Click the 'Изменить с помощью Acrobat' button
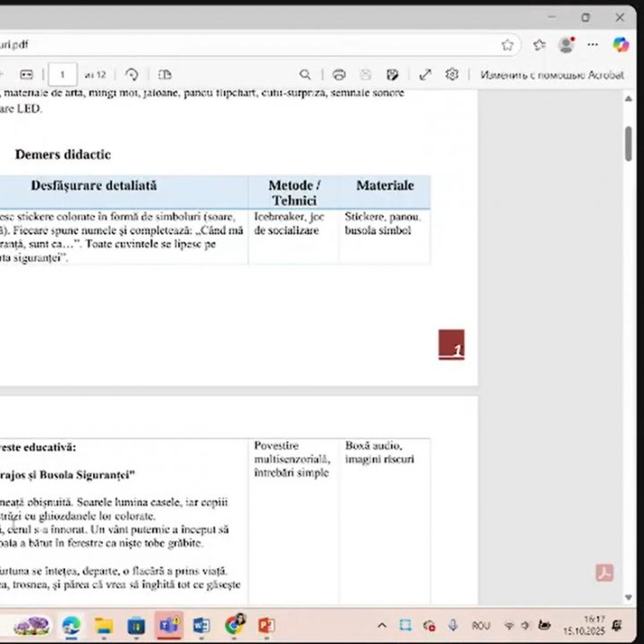This screenshot has width=644, height=644. pos(551,75)
